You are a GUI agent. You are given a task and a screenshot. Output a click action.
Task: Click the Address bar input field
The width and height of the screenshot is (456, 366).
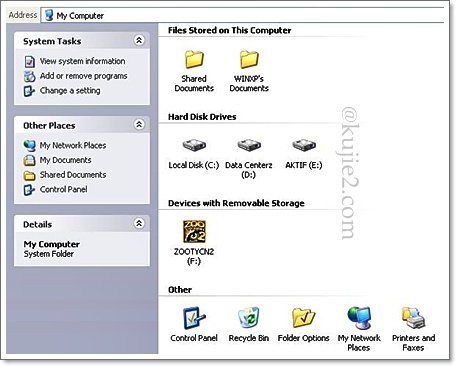point(243,15)
